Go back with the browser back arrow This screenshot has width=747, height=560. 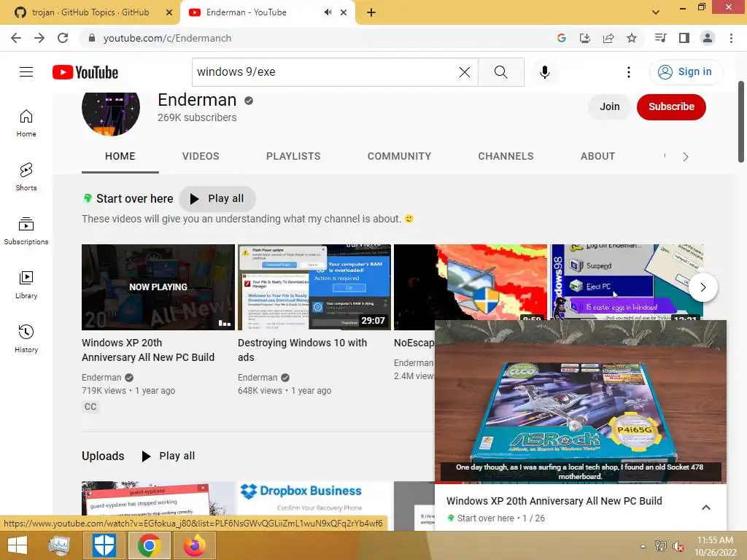tap(16, 38)
